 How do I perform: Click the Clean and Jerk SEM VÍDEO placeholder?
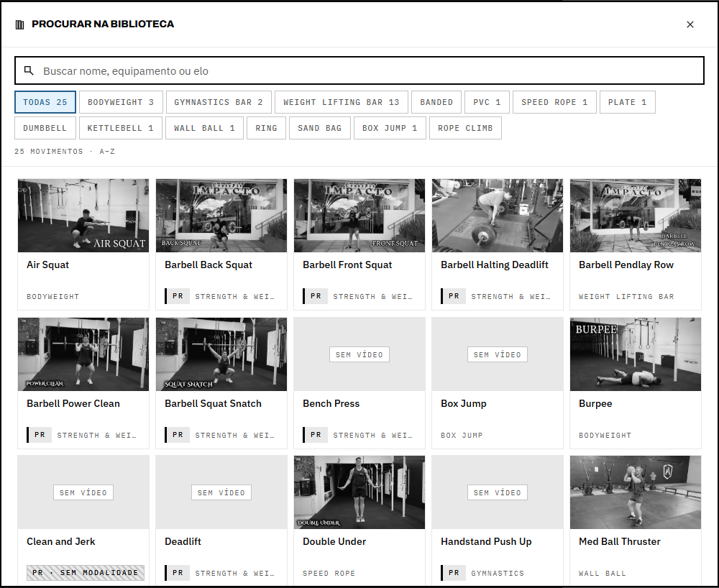(x=83, y=492)
